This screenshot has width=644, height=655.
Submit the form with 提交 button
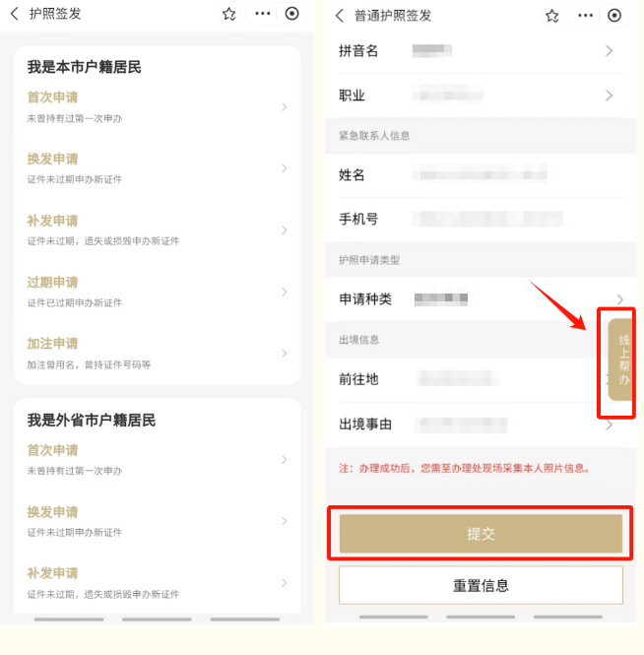point(481,534)
